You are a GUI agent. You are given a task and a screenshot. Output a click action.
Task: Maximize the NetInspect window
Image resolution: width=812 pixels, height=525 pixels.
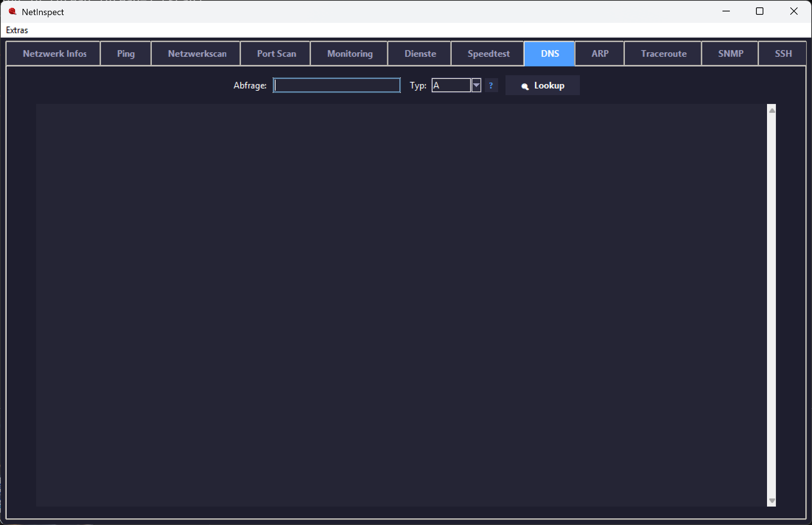pyautogui.click(x=760, y=11)
